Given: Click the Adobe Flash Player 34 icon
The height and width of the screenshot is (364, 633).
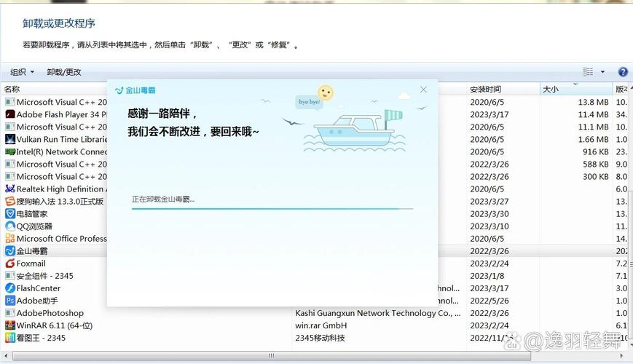Looking at the screenshot, I should point(10,114).
